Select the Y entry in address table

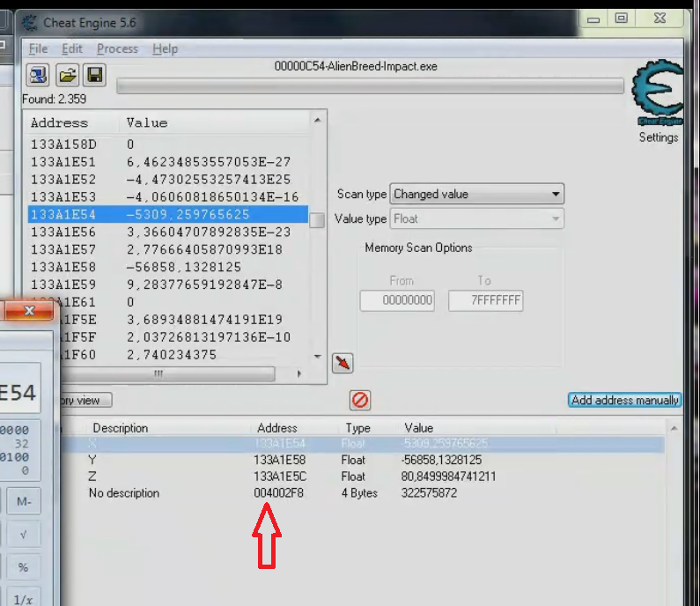click(x=93, y=460)
